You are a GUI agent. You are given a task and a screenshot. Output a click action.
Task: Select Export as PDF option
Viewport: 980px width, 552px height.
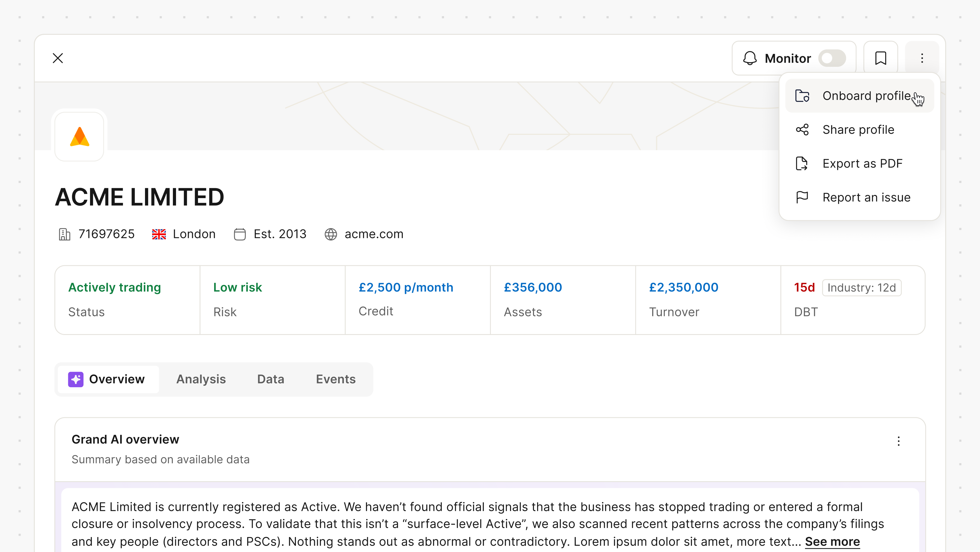click(x=859, y=164)
